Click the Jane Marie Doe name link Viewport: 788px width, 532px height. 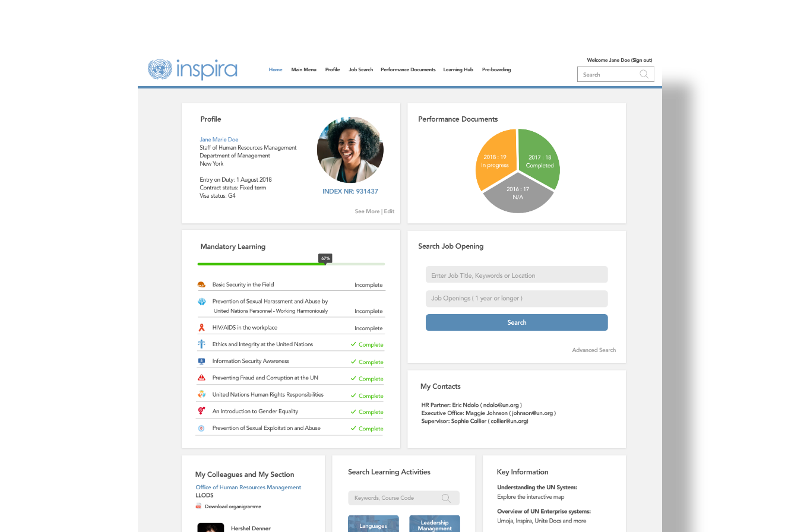[219, 140]
